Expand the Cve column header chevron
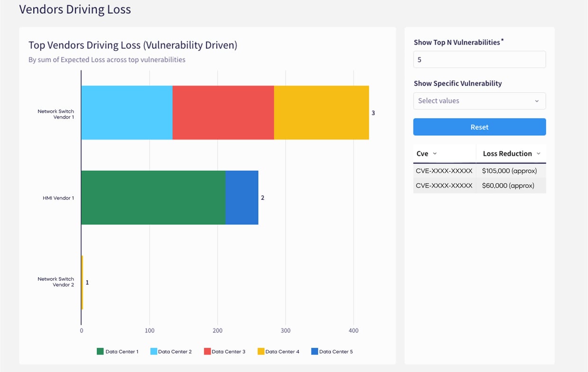Screen dimensions: 588x372 [435, 154]
